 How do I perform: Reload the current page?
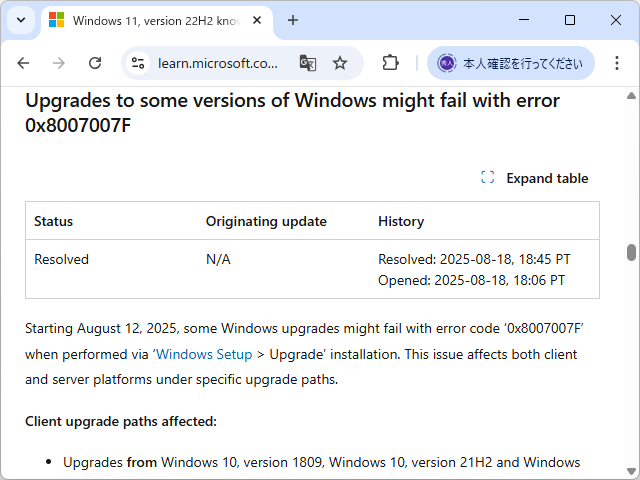click(x=95, y=63)
